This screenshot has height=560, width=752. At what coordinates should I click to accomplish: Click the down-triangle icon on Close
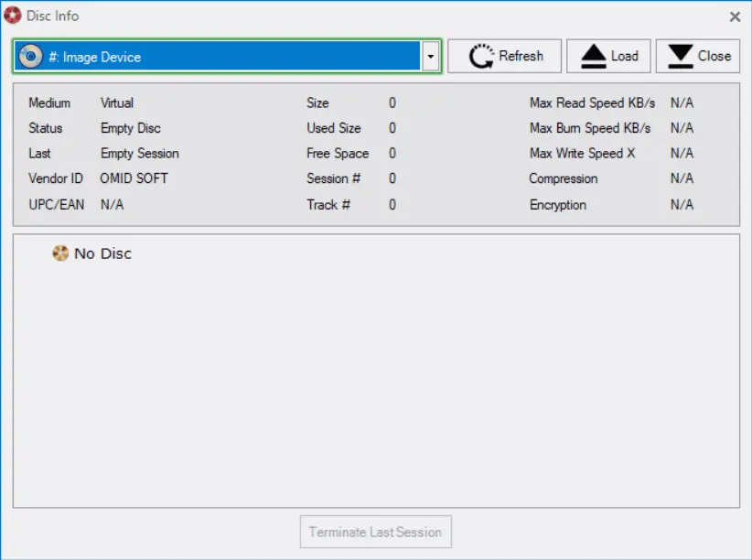click(x=680, y=57)
